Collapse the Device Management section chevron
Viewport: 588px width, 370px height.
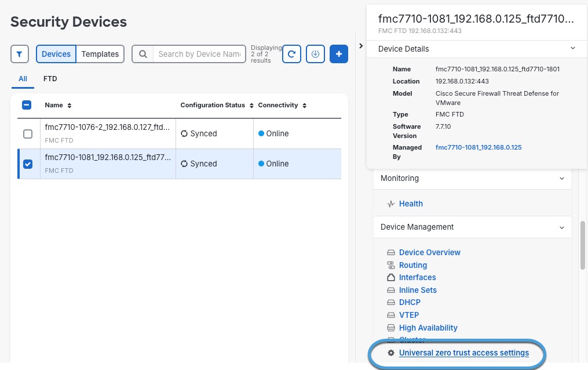561,227
